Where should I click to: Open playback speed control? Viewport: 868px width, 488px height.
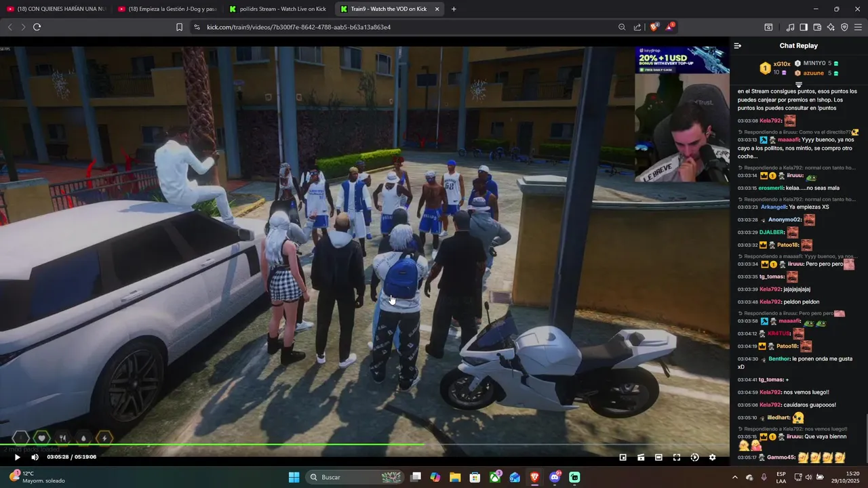pos(694,457)
